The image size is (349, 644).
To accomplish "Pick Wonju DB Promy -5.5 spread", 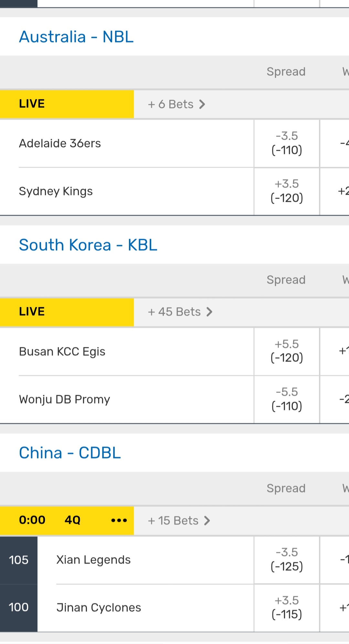I will click(287, 399).
